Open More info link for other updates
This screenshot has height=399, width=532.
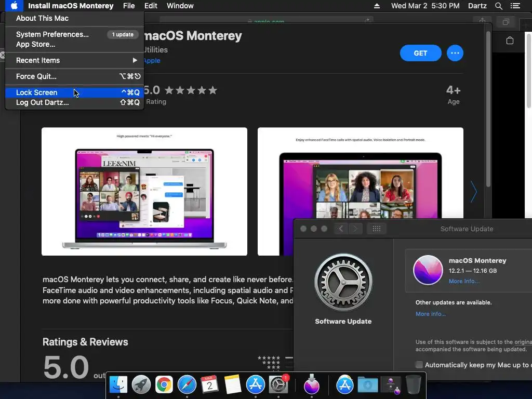click(431, 314)
